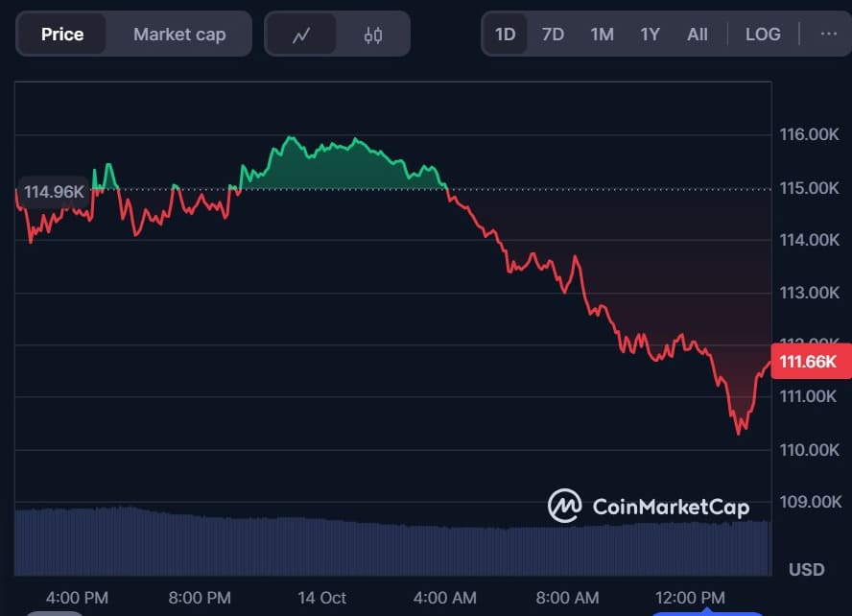
Task: Choose the 1M time range
Action: [602, 35]
